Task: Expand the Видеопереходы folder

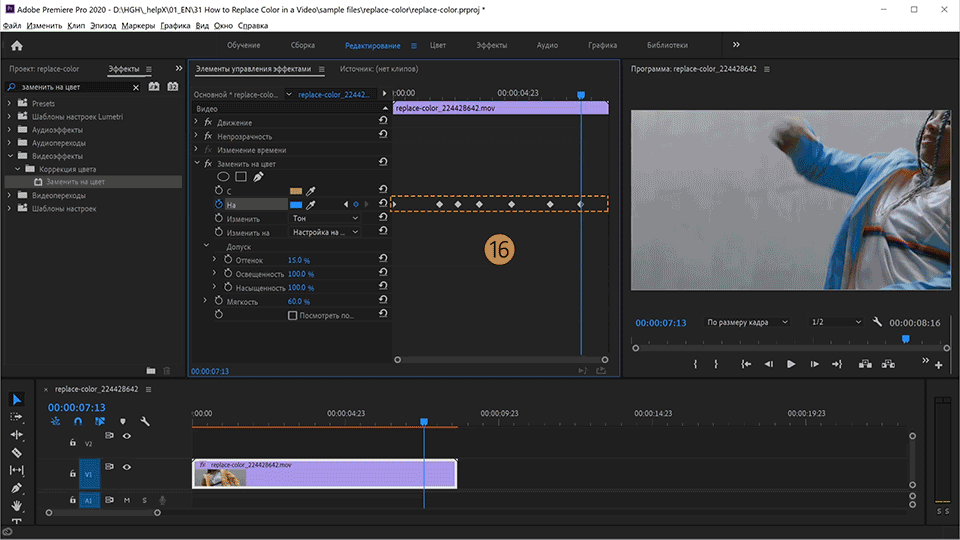Action: point(10,195)
